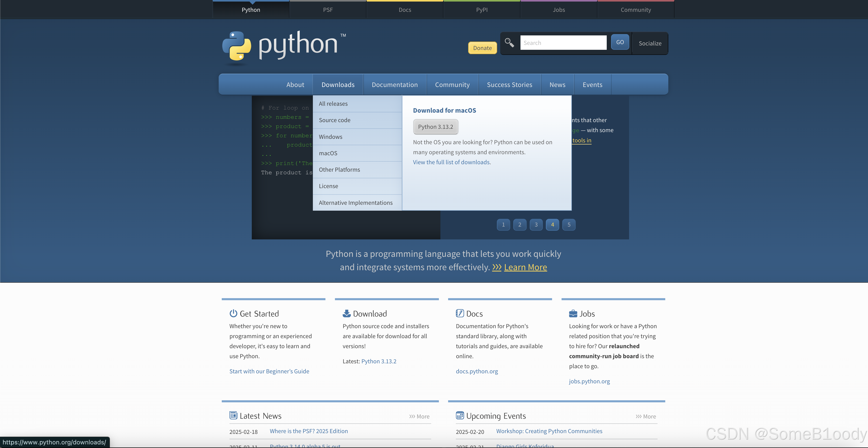Show slide 1 of the code carousel

pos(503,225)
